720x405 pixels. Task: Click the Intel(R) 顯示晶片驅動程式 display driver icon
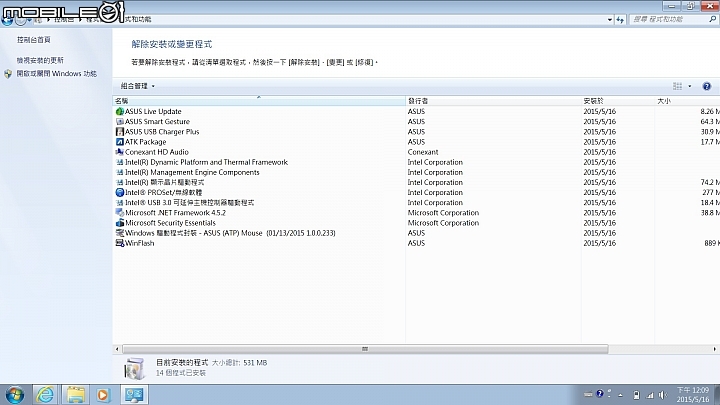point(120,182)
